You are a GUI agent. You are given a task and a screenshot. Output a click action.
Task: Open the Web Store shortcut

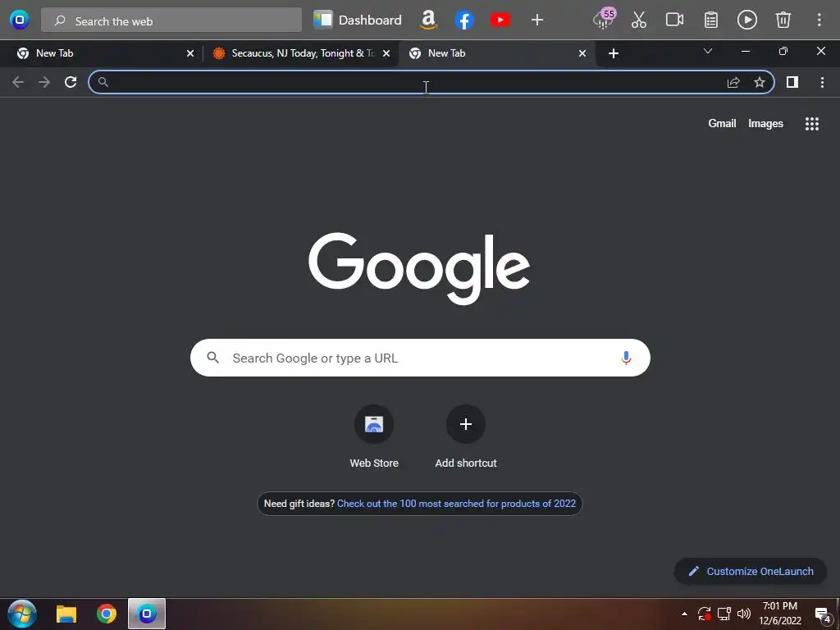[374, 436]
